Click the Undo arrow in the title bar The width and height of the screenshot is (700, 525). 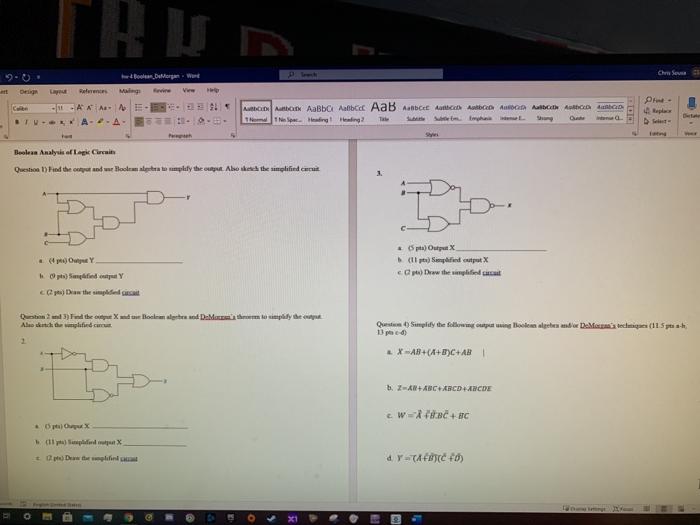pyautogui.click(x=8, y=77)
